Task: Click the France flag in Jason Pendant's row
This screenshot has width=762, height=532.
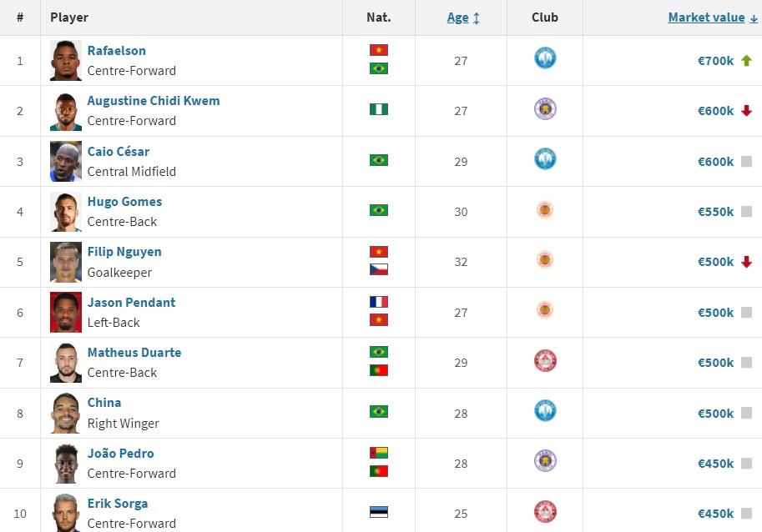Action: [x=378, y=303]
